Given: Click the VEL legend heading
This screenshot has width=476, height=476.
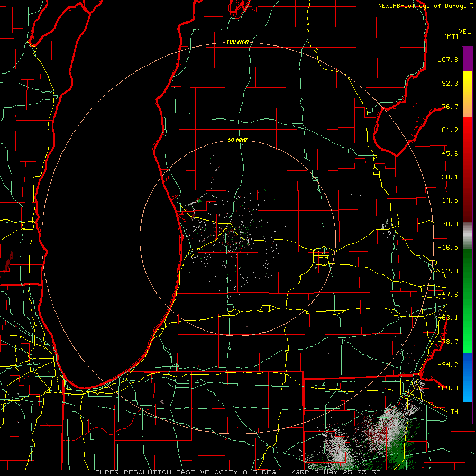Looking at the screenshot, I should click(x=464, y=32).
